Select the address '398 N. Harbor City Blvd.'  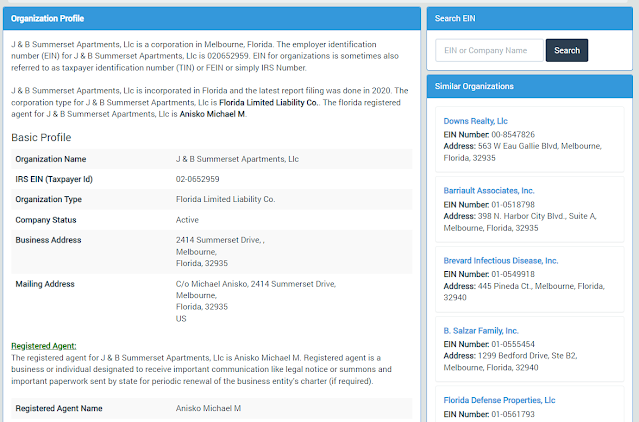(521, 216)
